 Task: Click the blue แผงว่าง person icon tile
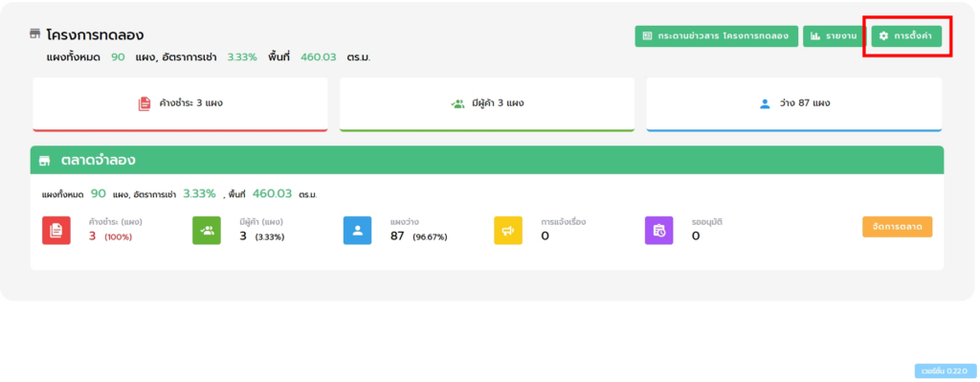coord(358,230)
